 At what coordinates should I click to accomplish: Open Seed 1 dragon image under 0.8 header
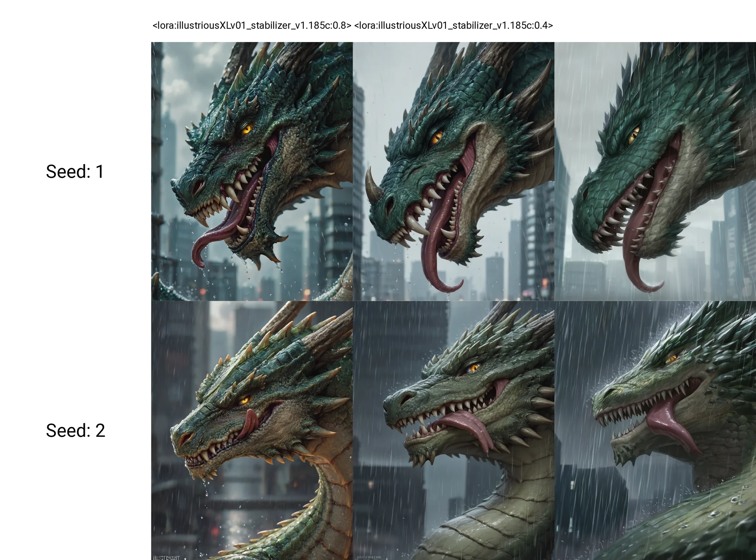point(252,171)
